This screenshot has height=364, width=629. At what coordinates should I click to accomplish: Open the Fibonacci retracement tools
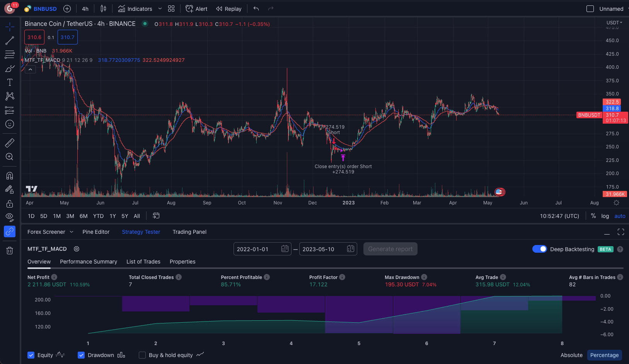pos(10,54)
